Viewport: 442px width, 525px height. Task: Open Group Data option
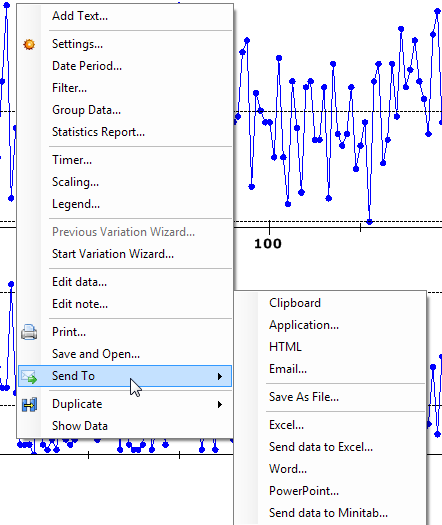click(x=86, y=110)
